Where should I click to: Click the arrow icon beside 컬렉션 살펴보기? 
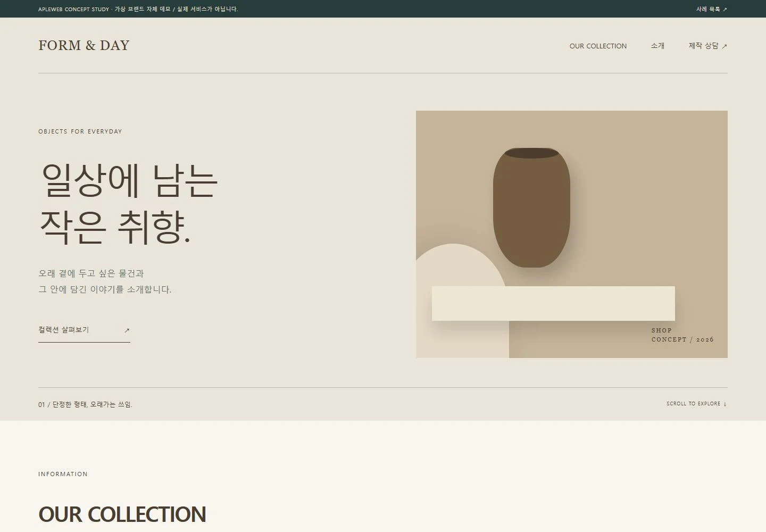pyautogui.click(x=127, y=330)
